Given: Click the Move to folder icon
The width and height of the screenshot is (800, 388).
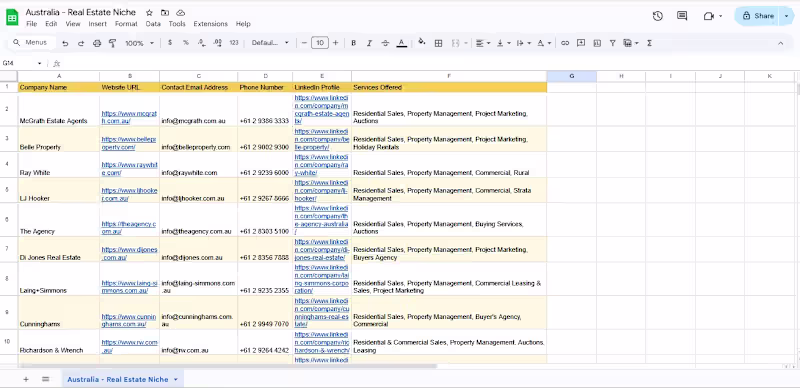Looking at the screenshot, I should 165,12.
